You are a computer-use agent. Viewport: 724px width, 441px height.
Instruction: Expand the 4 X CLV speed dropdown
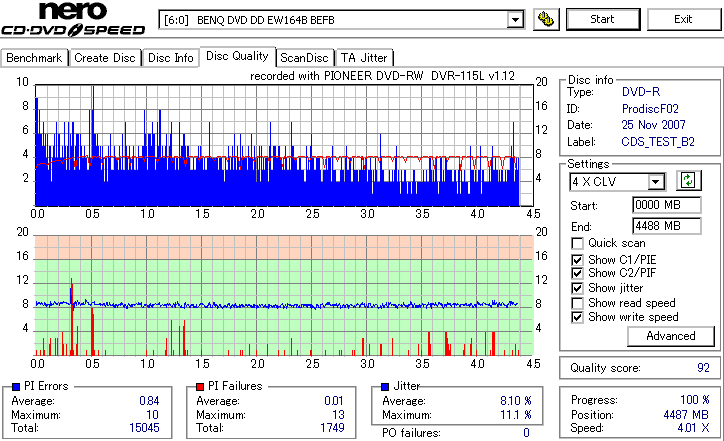point(655,182)
